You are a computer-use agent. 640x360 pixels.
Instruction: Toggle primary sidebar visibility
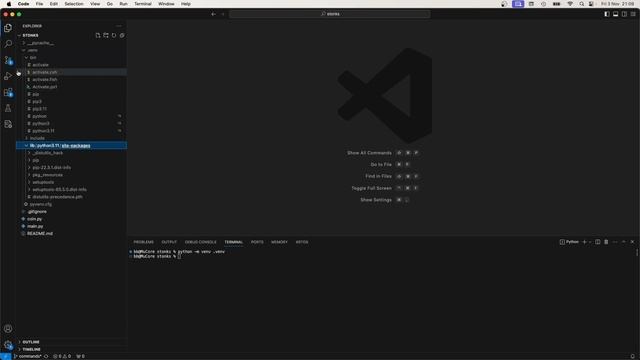607,14
